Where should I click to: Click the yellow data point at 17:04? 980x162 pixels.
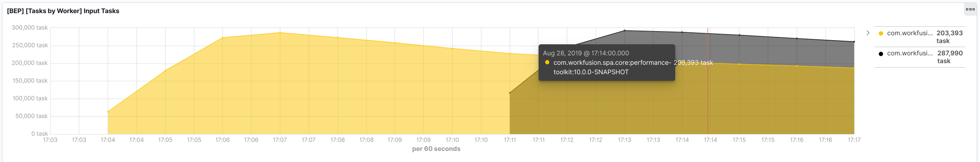click(x=108, y=112)
